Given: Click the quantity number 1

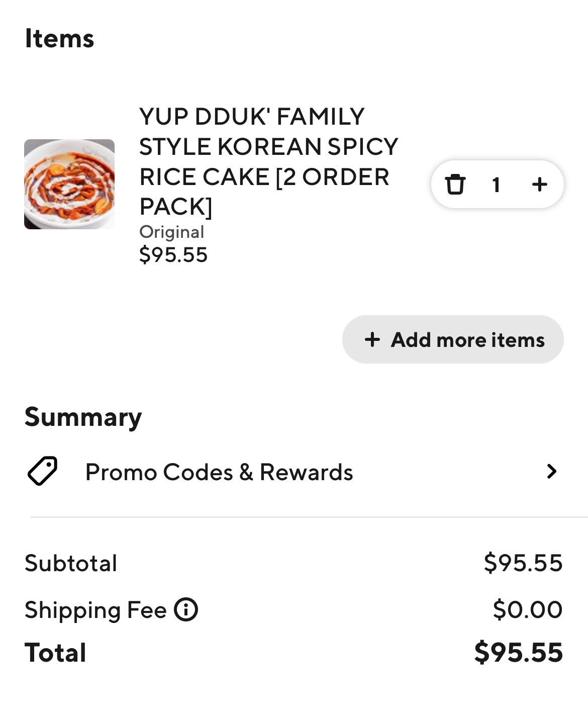Looking at the screenshot, I should click(x=496, y=185).
